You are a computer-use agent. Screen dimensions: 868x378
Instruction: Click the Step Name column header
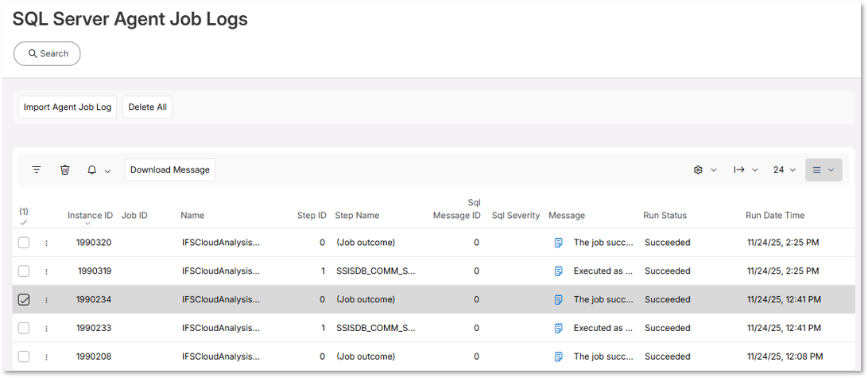tap(357, 216)
